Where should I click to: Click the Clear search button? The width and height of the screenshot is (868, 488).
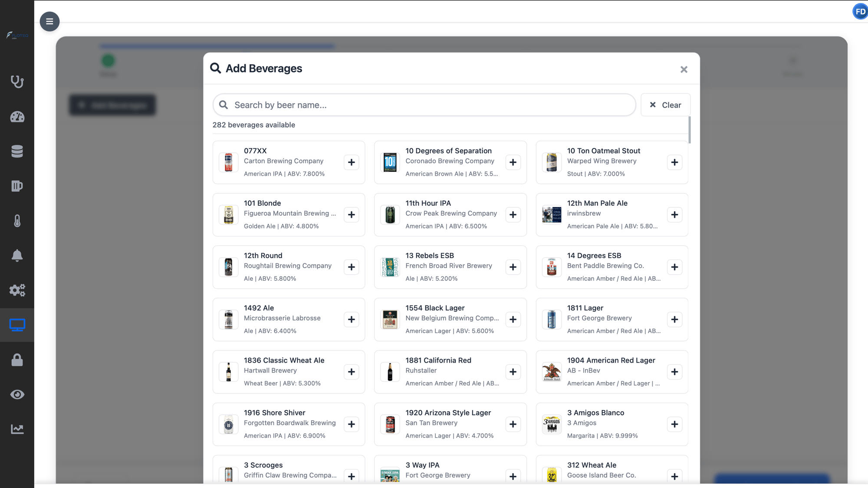(x=665, y=105)
